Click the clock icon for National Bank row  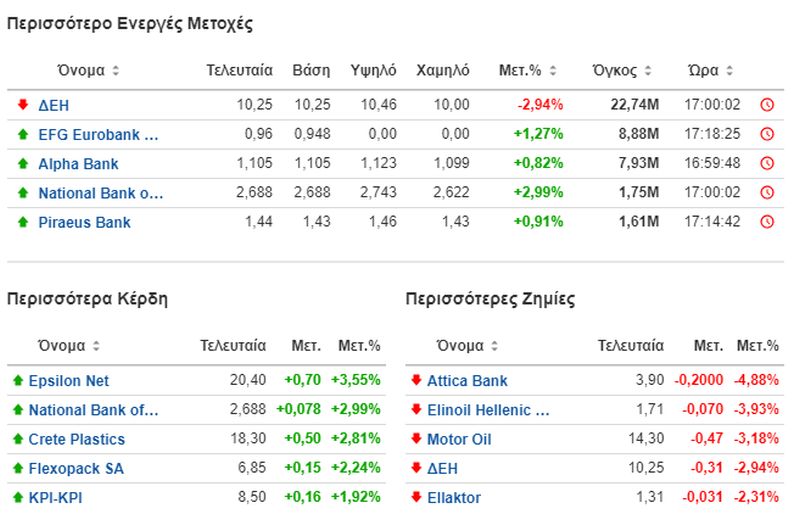pos(767,192)
